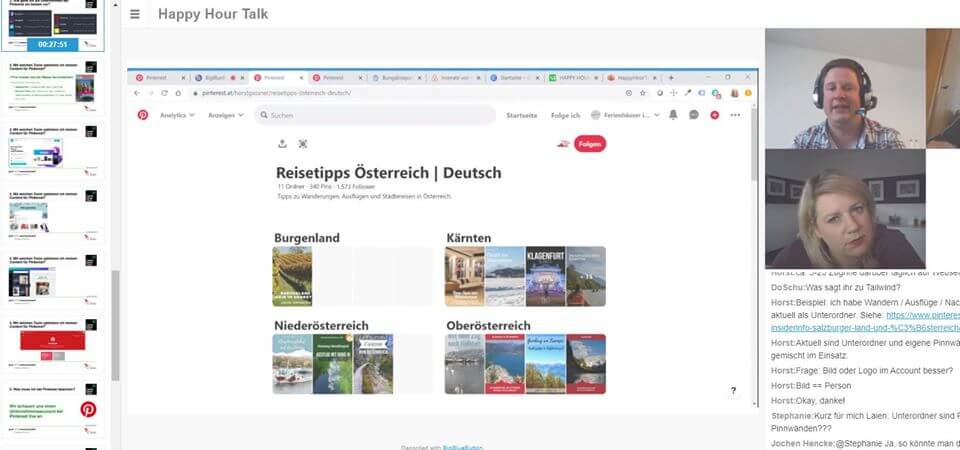Image resolution: width=960 pixels, height=450 pixels.
Task: Switch to the first Pinterest browser tab
Action: click(156, 78)
